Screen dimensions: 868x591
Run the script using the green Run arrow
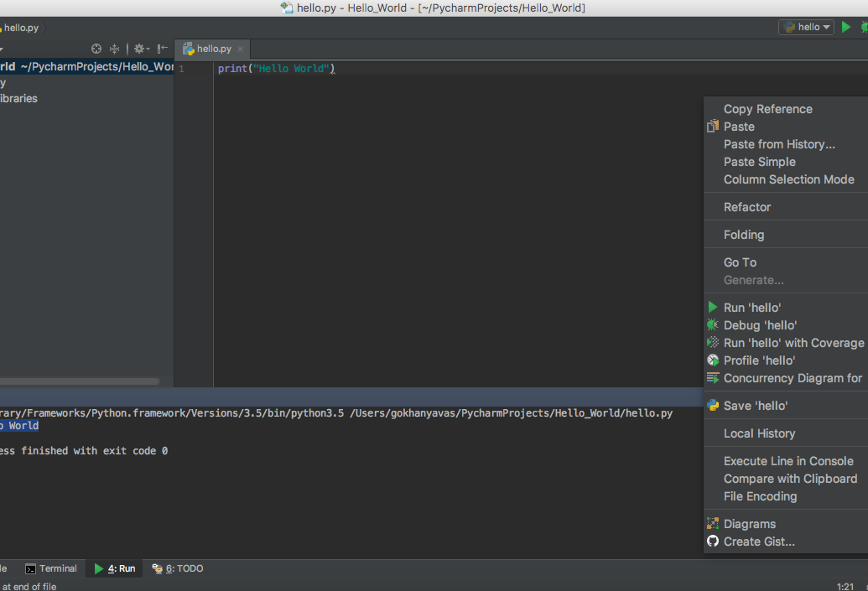coord(845,27)
